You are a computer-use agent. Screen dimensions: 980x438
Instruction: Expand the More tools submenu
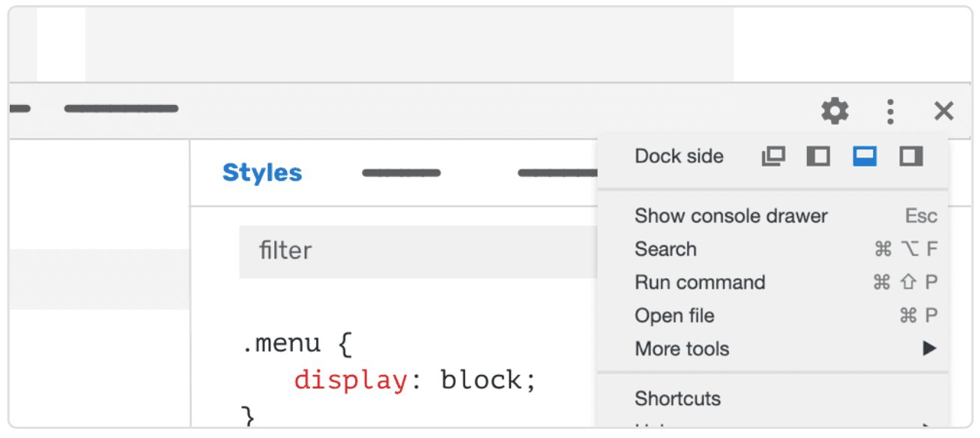click(x=682, y=349)
